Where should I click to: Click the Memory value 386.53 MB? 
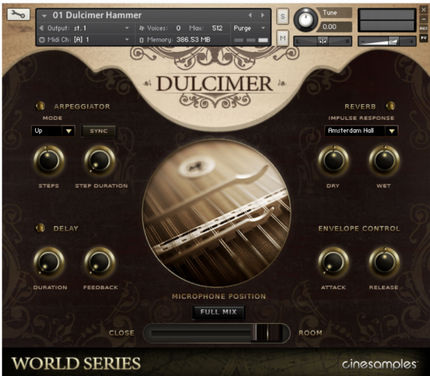tap(193, 40)
